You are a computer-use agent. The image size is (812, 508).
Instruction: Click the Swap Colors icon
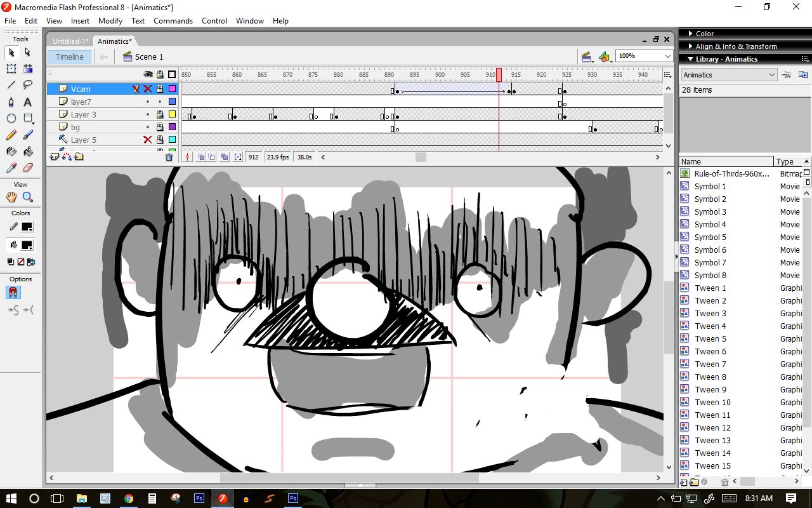(31, 262)
